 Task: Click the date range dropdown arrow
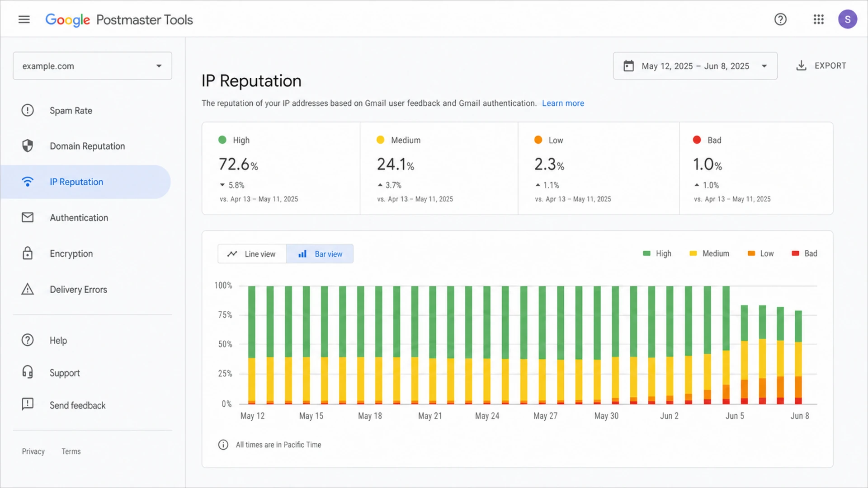pos(764,66)
